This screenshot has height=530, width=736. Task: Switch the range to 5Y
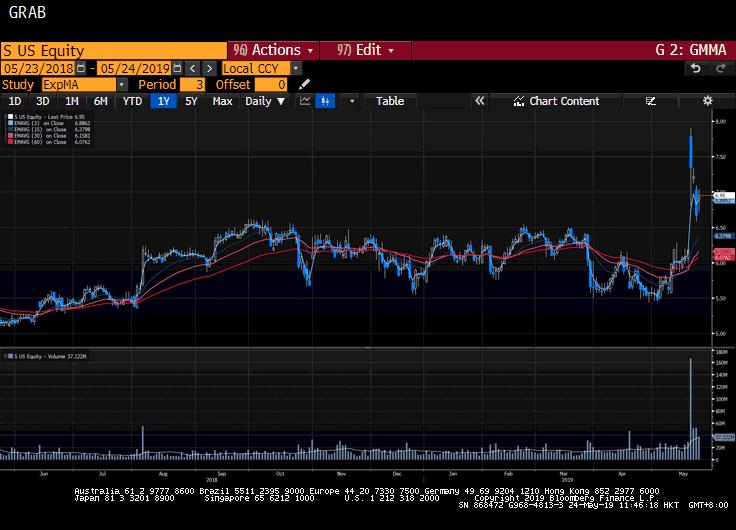pyautogui.click(x=191, y=101)
